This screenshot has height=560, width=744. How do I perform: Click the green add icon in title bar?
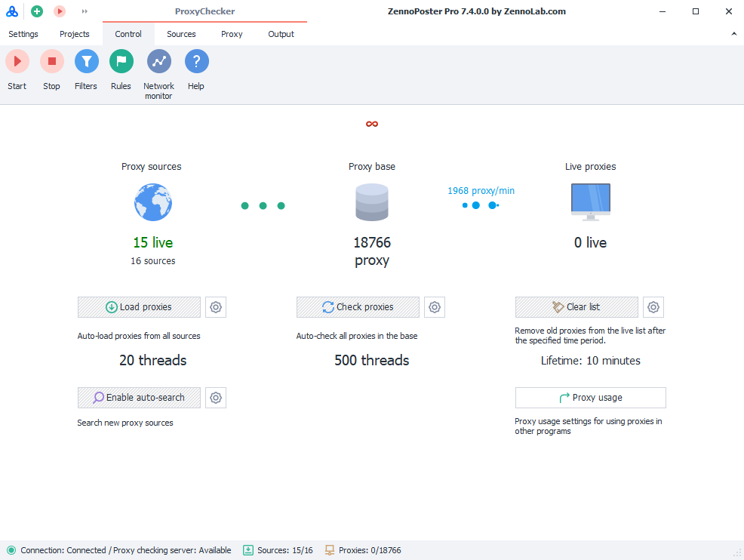pos(37,11)
